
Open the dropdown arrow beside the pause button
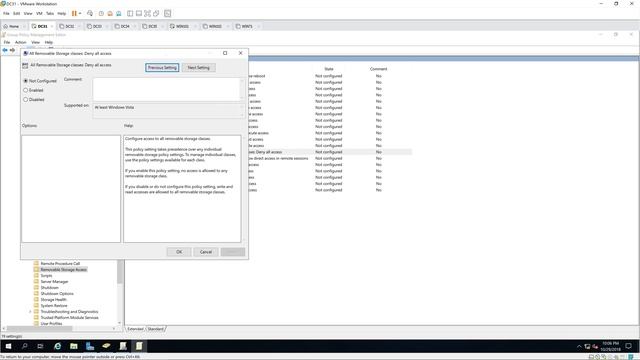coord(80,13)
